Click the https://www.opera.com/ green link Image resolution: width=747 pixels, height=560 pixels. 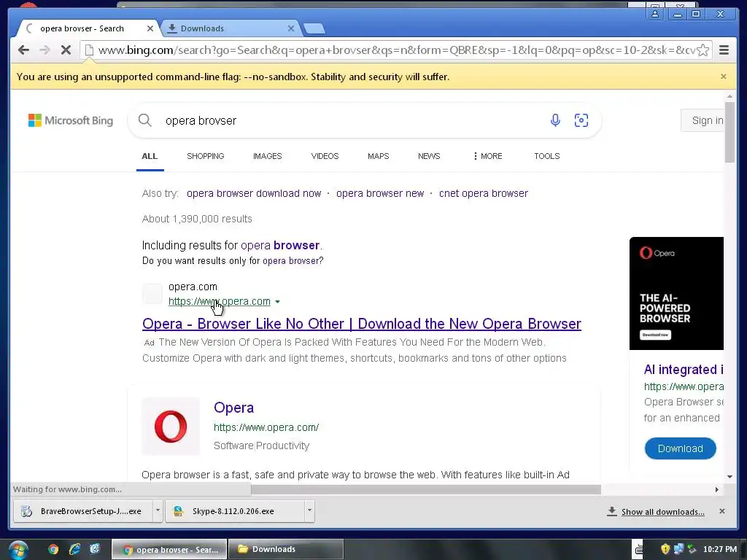pyautogui.click(x=266, y=427)
